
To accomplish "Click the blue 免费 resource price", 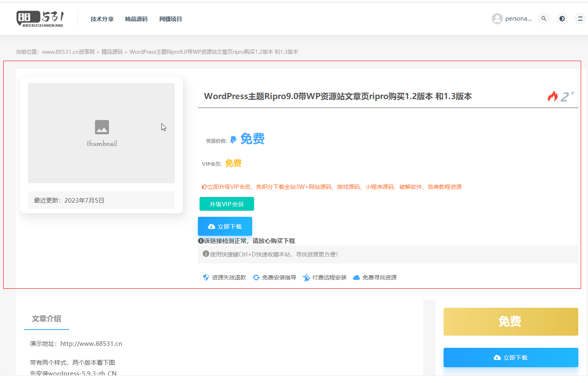I will tap(253, 139).
